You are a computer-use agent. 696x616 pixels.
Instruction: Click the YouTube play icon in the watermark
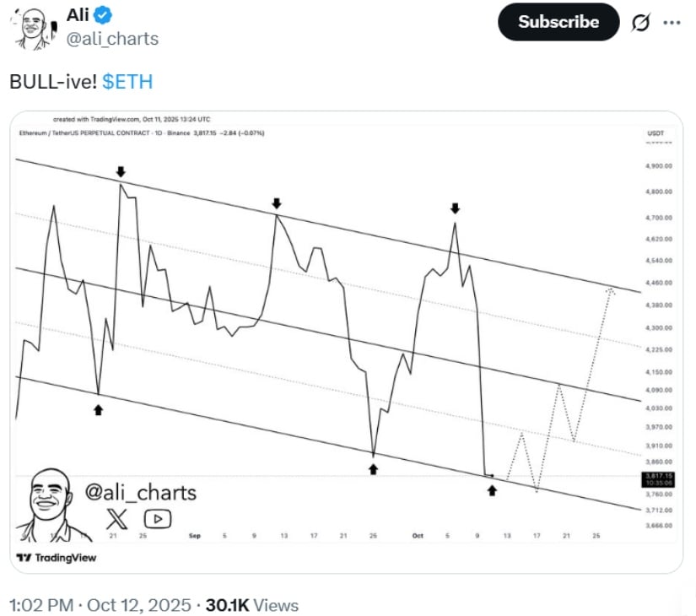(x=158, y=518)
